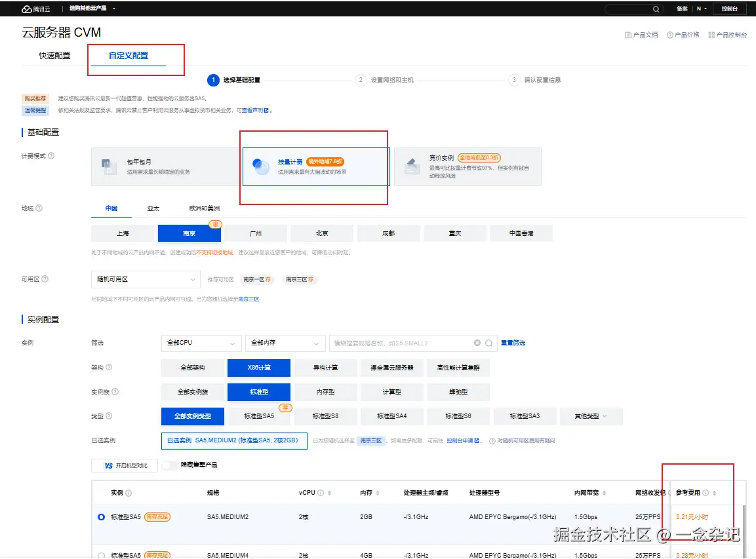
Task: Open 查看声明 link
Action: click(x=255, y=110)
